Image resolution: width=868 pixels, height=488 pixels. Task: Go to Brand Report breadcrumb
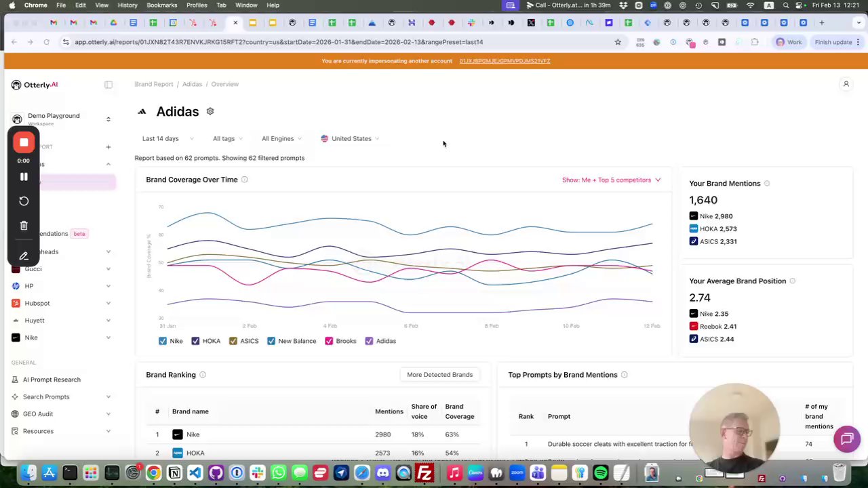click(154, 84)
